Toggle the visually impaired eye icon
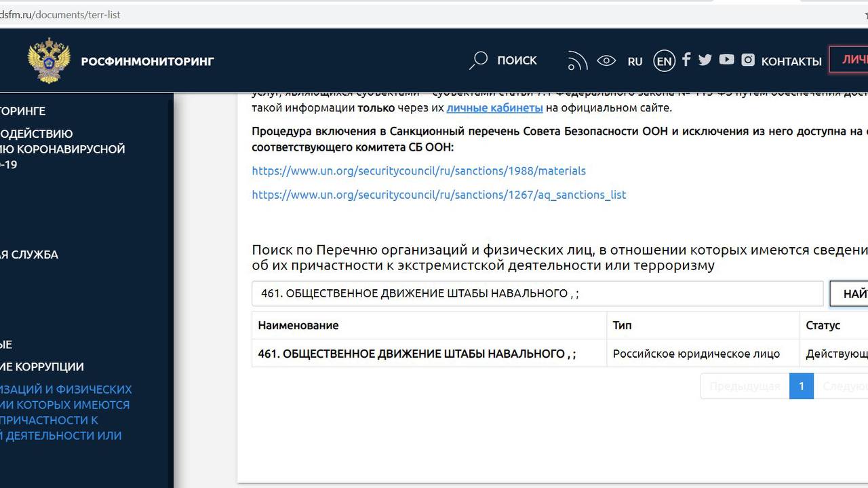Image resolution: width=868 pixels, height=488 pixels. pos(606,61)
